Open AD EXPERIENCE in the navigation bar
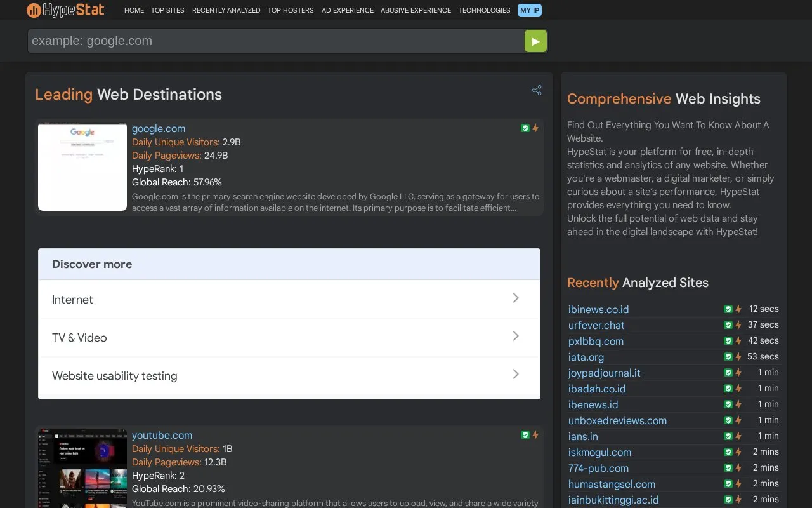The height and width of the screenshot is (508, 812). [x=347, y=10]
